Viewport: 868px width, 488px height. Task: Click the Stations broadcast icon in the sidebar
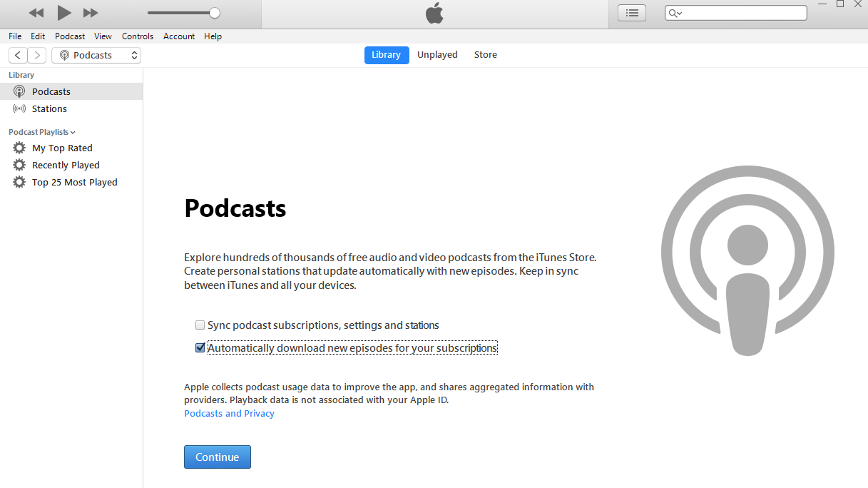[x=19, y=108]
